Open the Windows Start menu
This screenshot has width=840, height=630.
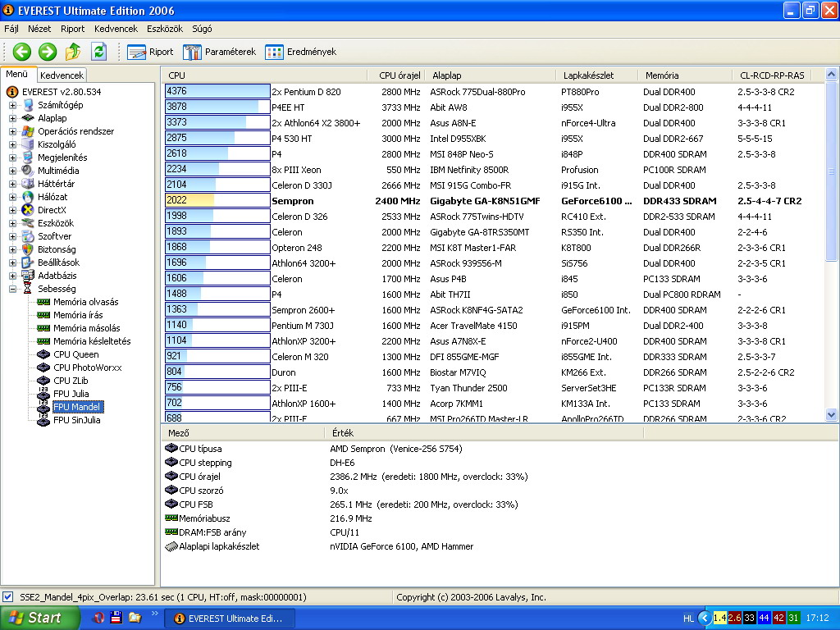[39, 618]
